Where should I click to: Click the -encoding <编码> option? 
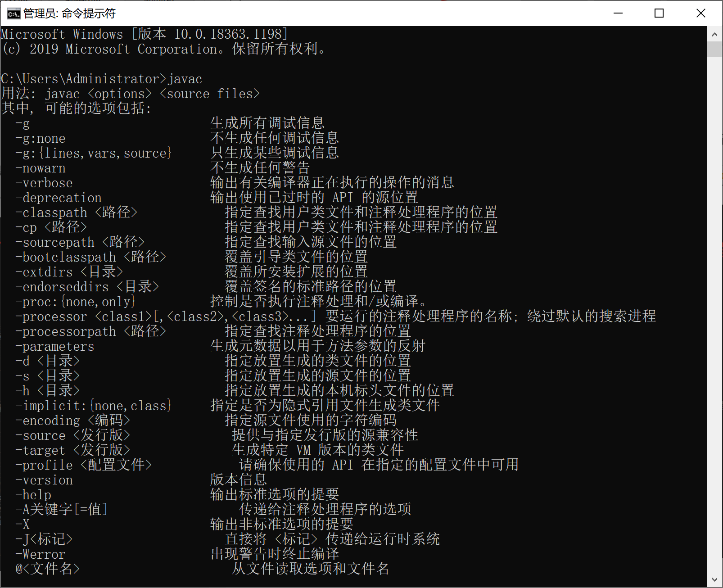[x=73, y=421]
